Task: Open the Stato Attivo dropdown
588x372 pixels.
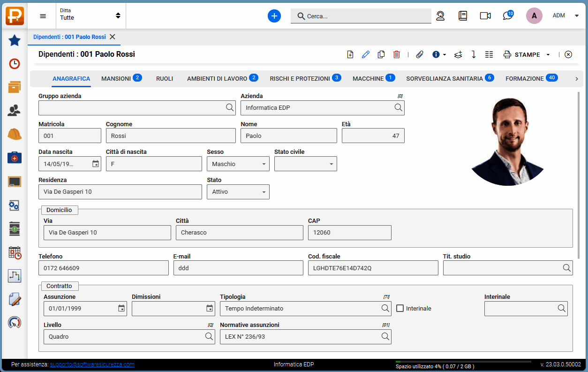Action: coord(238,192)
